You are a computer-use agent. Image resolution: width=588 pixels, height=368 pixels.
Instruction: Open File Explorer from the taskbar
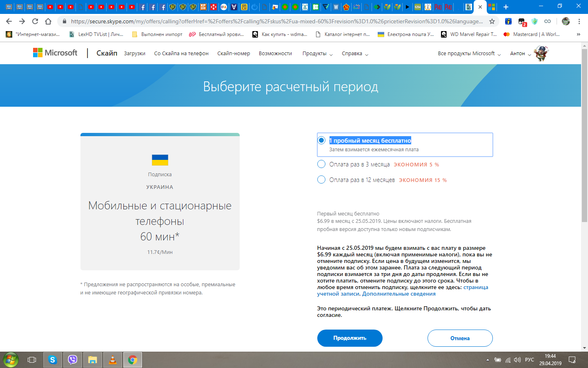coord(93,360)
